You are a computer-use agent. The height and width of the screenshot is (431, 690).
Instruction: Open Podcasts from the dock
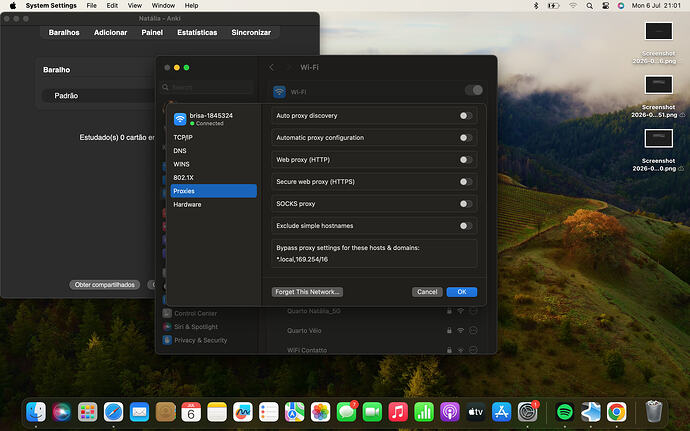450,412
